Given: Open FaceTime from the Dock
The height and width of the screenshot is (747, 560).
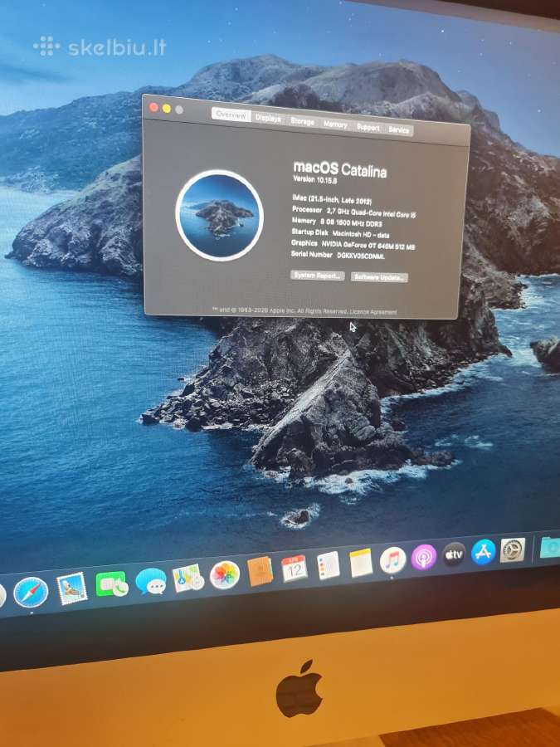Looking at the screenshot, I should pos(112,583).
